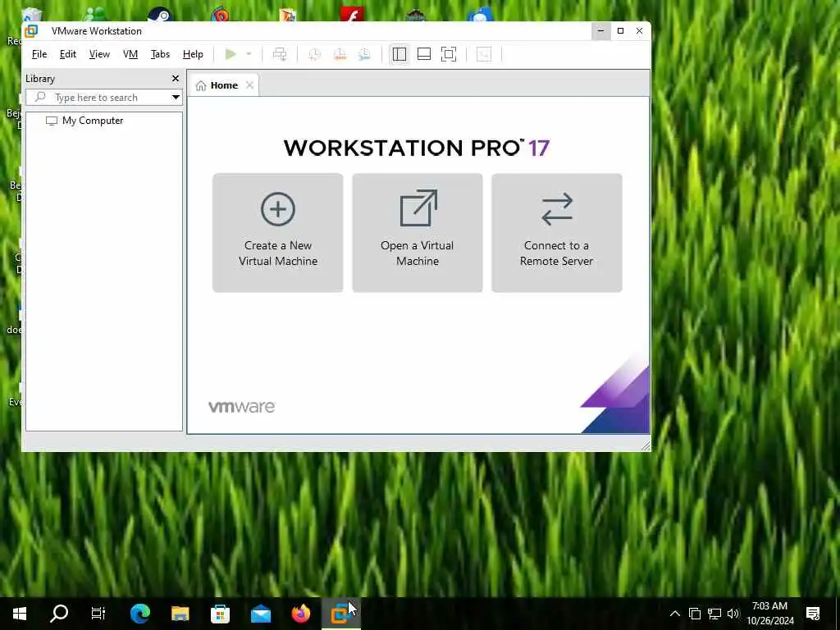Show hidden system tray icons
The height and width of the screenshot is (630, 840).
coord(675,614)
